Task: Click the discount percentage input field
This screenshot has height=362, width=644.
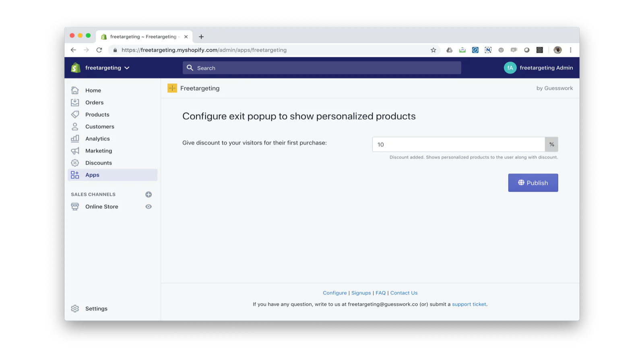Action: 458,144
